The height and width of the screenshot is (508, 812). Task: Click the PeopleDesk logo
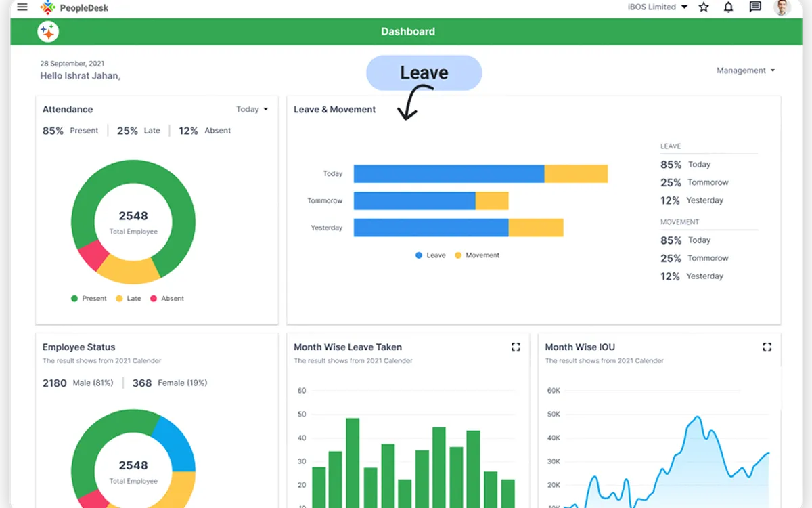pyautogui.click(x=74, y=7)
